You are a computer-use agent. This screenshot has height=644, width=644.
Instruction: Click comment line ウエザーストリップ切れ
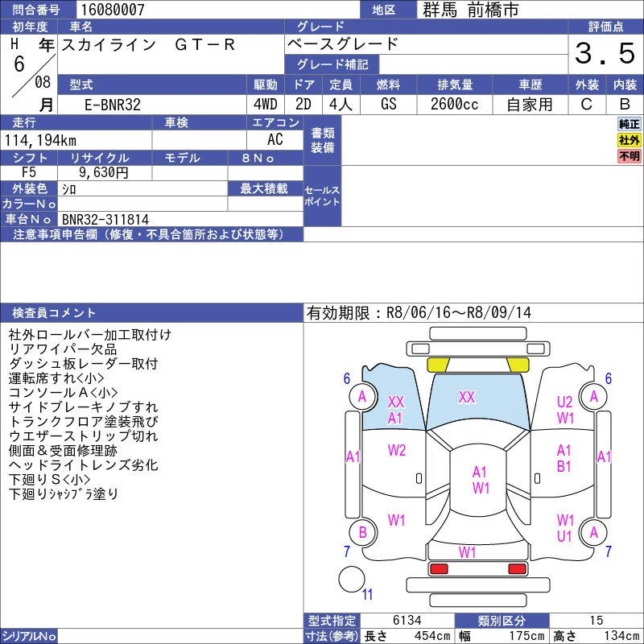click(x=84, y=436)
